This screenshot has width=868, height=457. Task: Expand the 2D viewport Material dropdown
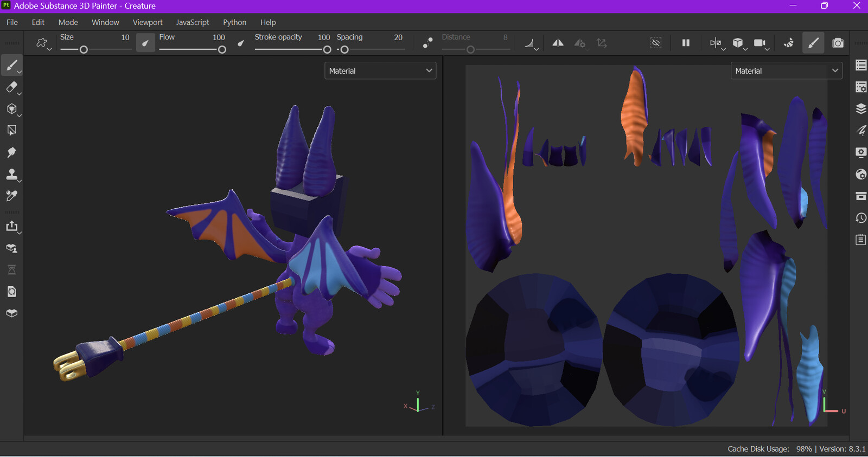786,70
